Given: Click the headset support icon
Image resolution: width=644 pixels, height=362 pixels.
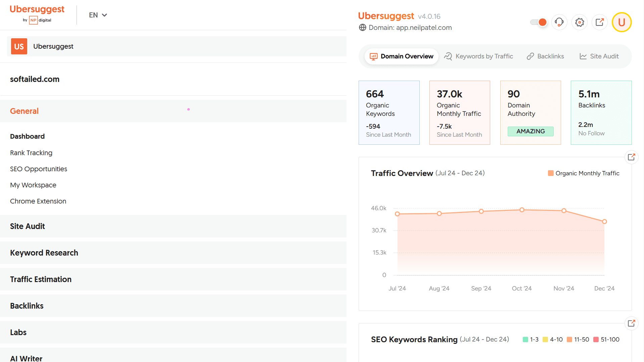Looking at the screenshot, I should (559, 22).
